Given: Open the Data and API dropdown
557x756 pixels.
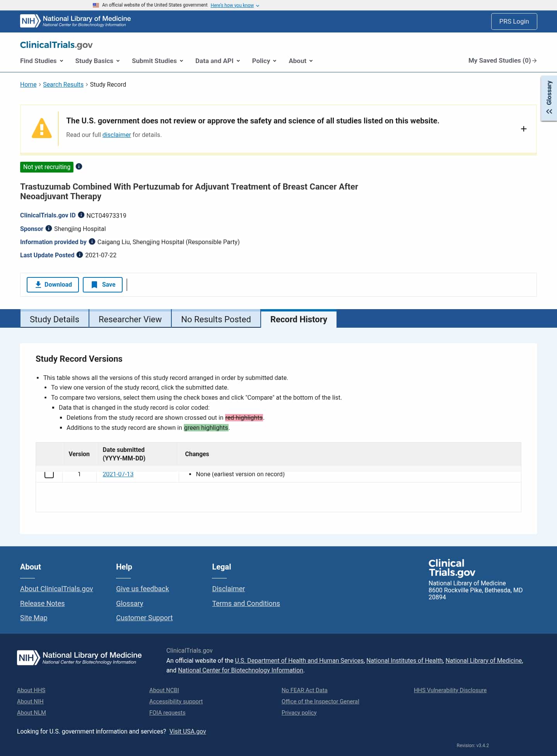Looking at the screenshot, I should pos(218,61).
